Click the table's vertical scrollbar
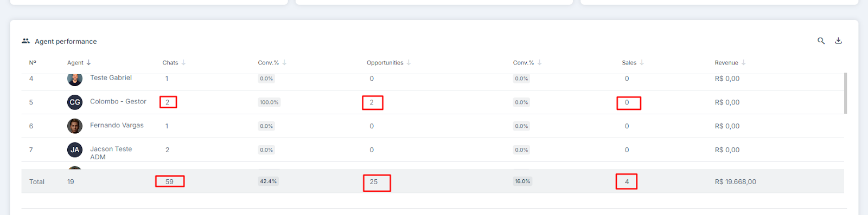The height and width of the screenshot is (215, 868). (845, 93)
